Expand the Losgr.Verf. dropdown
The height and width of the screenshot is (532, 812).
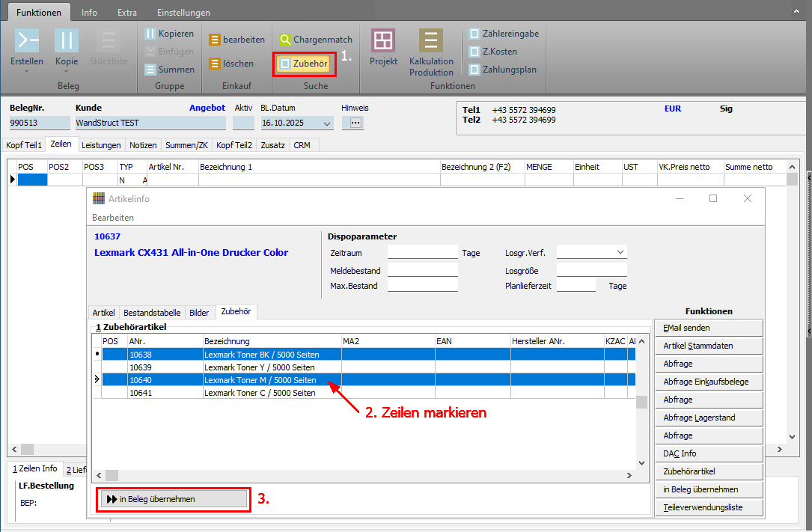point(620,252)
